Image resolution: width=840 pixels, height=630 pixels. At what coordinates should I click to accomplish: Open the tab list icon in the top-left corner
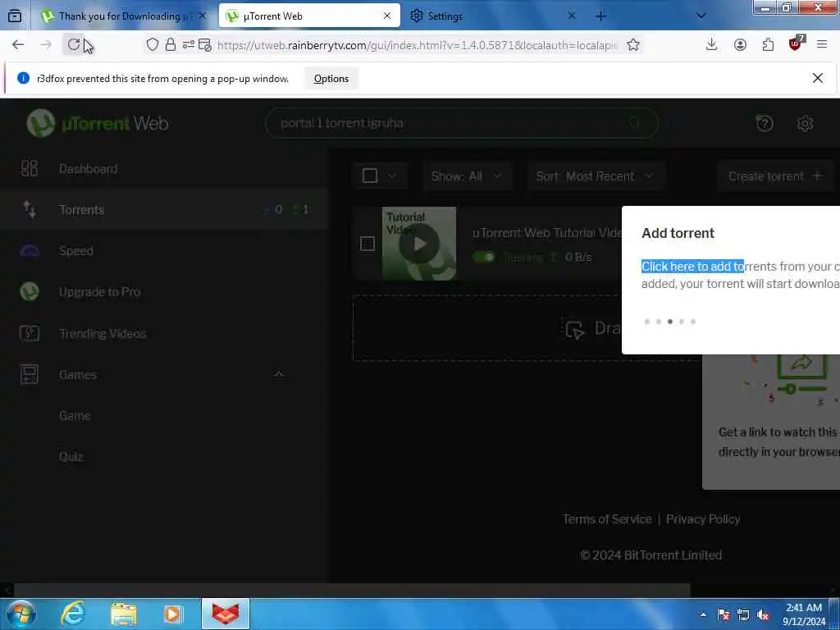(15, 16)
